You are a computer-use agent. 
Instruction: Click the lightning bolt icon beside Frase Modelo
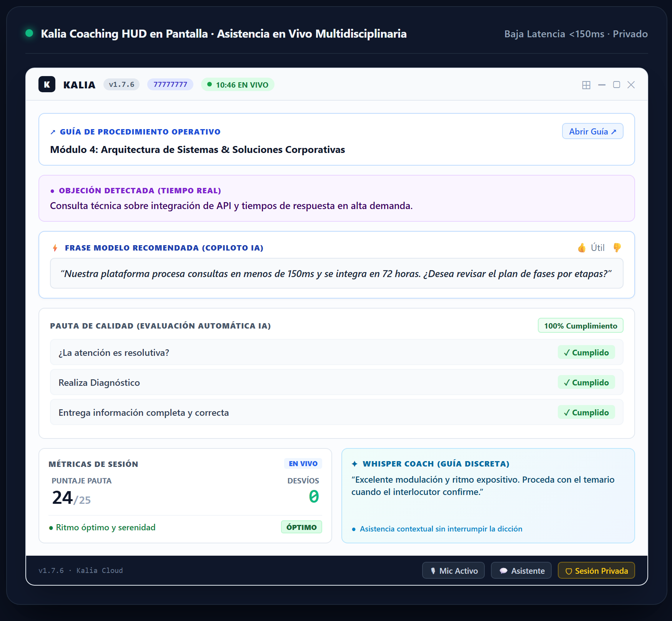tap(55, 248)
